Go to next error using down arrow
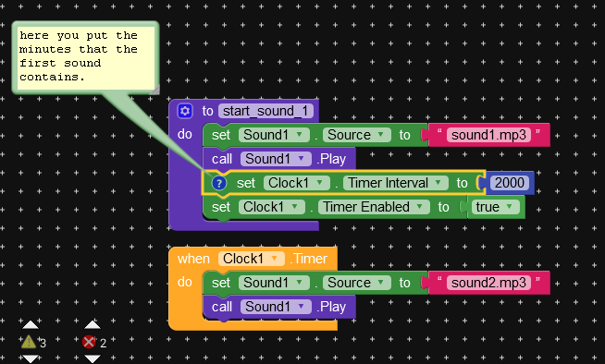The height and width of the screenshot is (364, 605). [93, 359]
